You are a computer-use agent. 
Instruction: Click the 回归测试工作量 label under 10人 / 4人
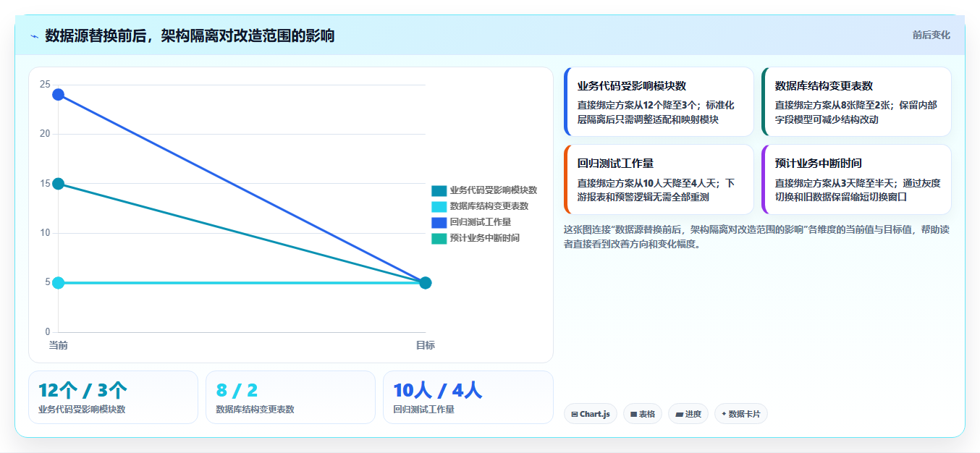(x=424, y=410)
